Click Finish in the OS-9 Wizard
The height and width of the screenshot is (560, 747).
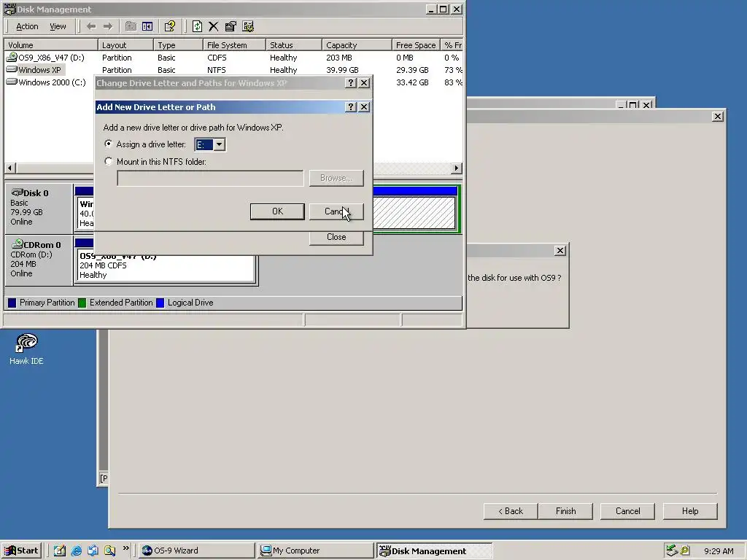click(566, 511)
